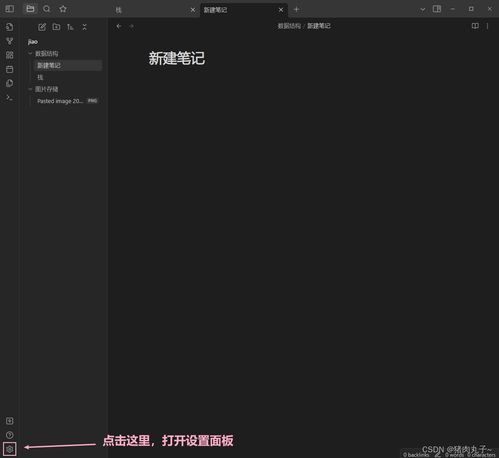The width and height of the screenshot is (499, 458).
Task: Open the tab list dropdown arrow
Action: (x=423, y=9)
